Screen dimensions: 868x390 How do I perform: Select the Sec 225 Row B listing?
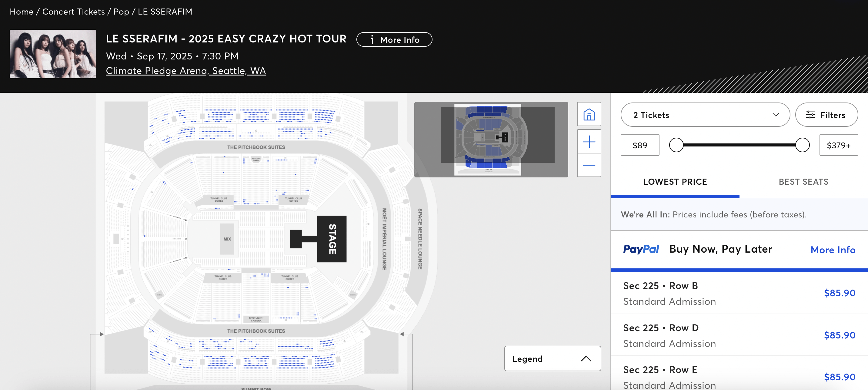pos(739,293)
